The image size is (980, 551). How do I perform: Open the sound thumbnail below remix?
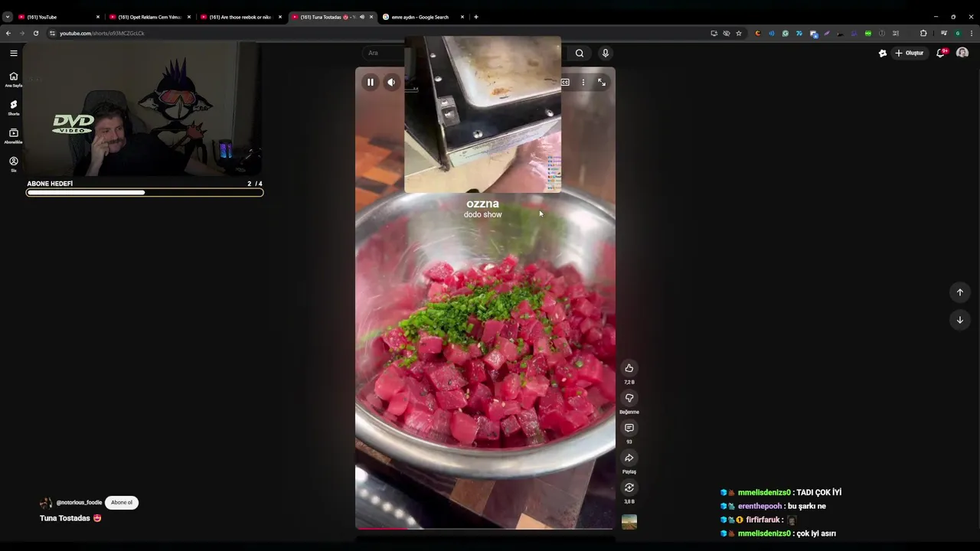point(629,522)
